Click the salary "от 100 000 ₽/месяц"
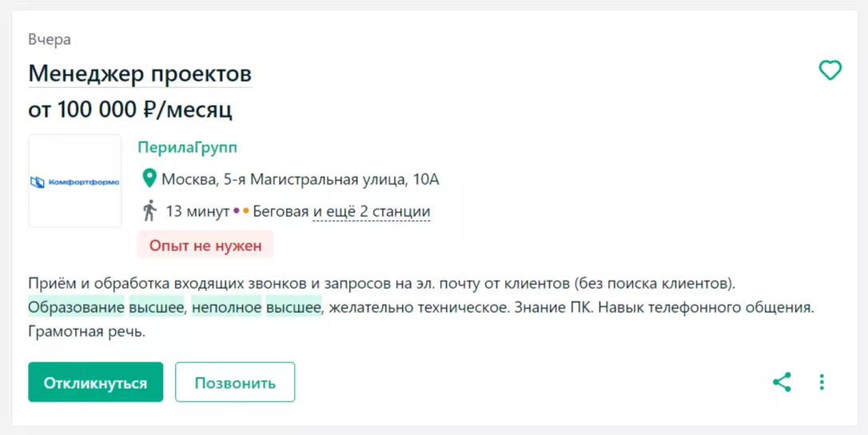868x435 pixels. click(130, 110)
